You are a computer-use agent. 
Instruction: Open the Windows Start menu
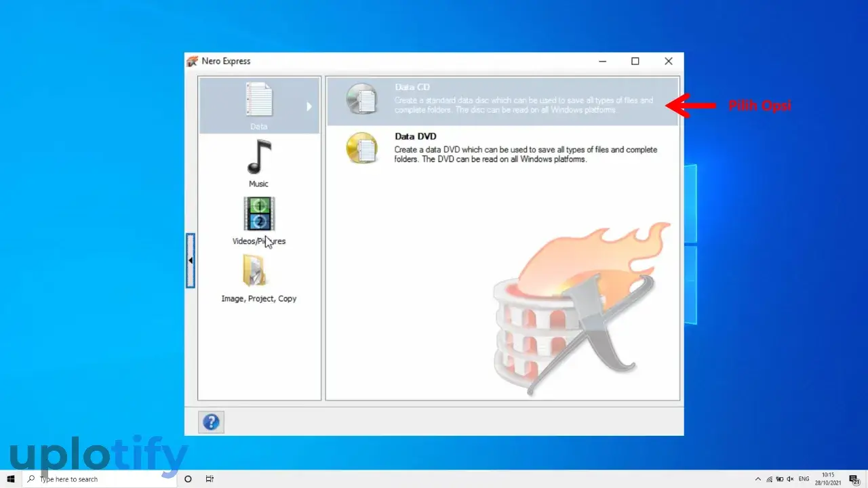11,479
